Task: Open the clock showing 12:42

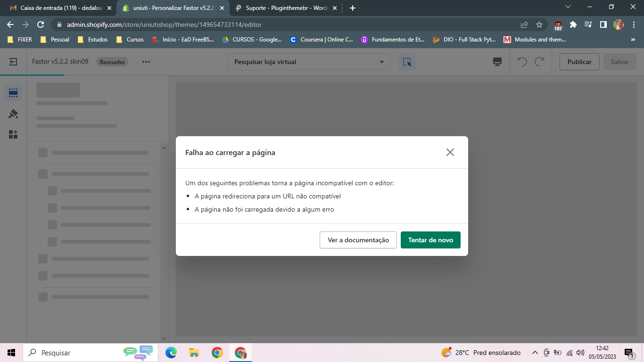Action: pyautogui.click(x=603, y=353)
